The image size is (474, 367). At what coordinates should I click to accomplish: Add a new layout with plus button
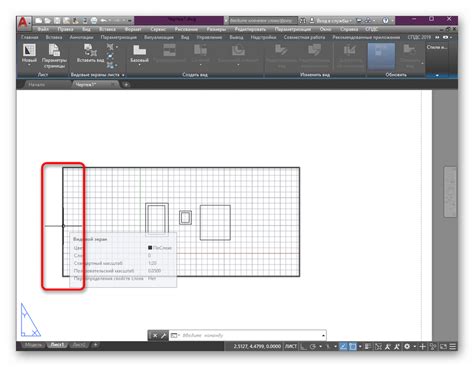tap(95, 345)
